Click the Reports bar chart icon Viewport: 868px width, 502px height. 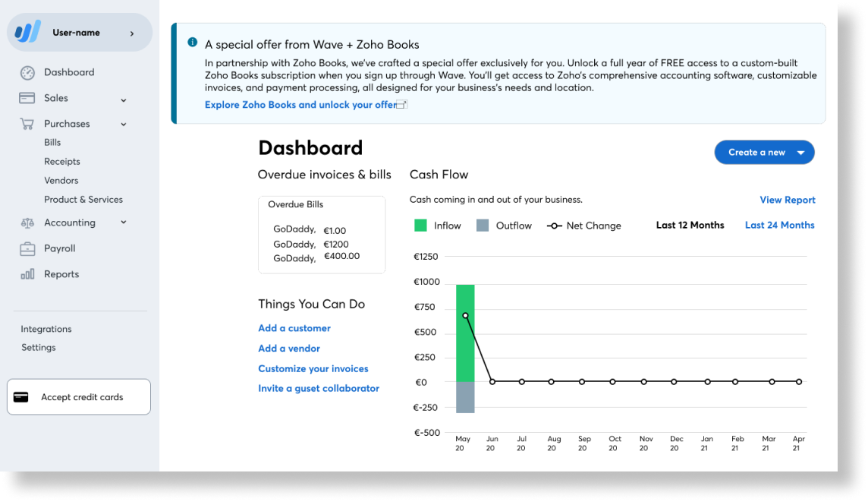tap(27, 274)
